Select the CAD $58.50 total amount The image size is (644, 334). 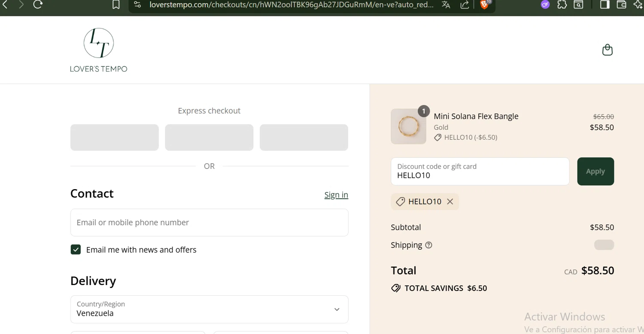point(589,271)
